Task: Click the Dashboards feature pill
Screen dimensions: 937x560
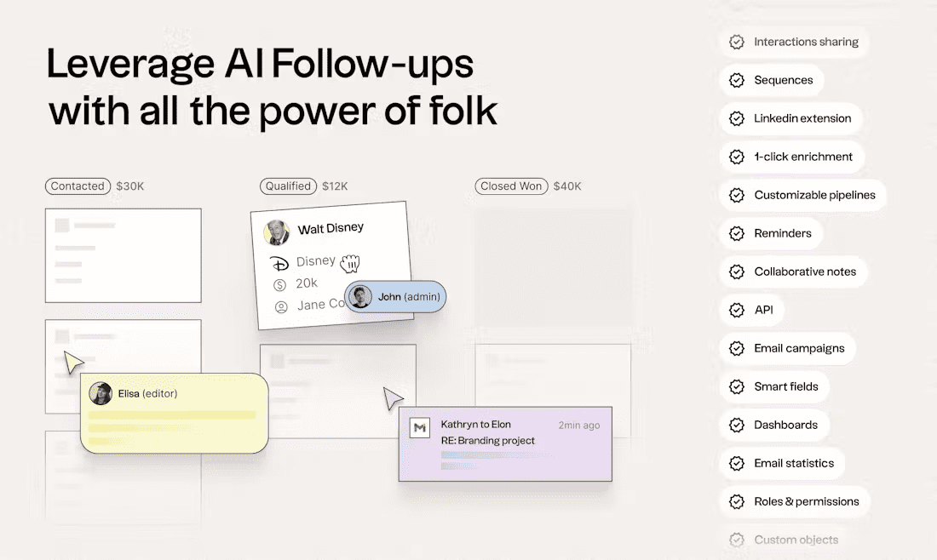Action: pos(774,425)
